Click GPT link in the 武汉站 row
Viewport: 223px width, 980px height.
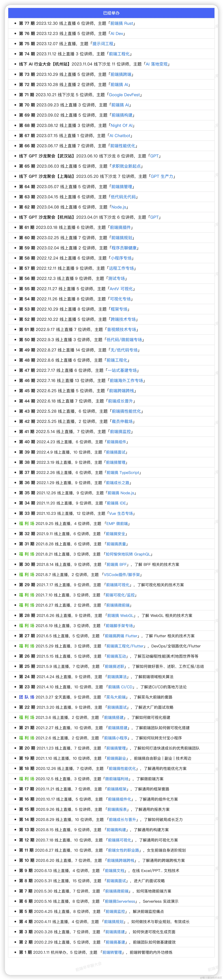[154, 156]
